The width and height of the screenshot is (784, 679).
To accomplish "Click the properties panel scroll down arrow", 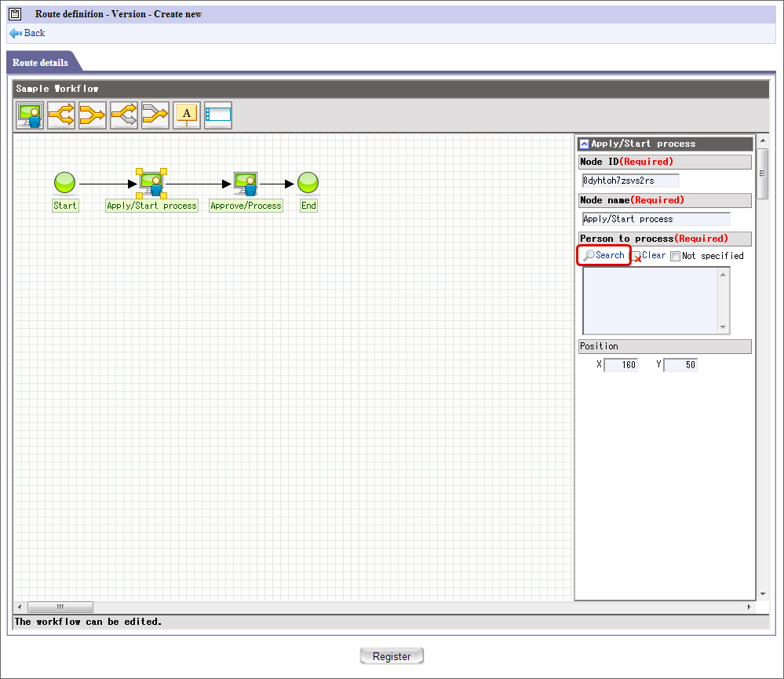I will [763, 594].
